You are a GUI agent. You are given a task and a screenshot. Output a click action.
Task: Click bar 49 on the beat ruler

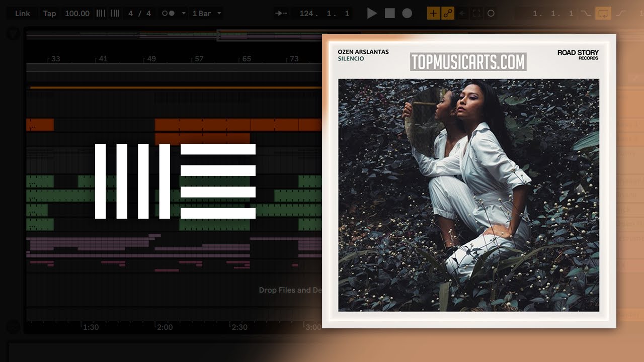coord(151,59)
